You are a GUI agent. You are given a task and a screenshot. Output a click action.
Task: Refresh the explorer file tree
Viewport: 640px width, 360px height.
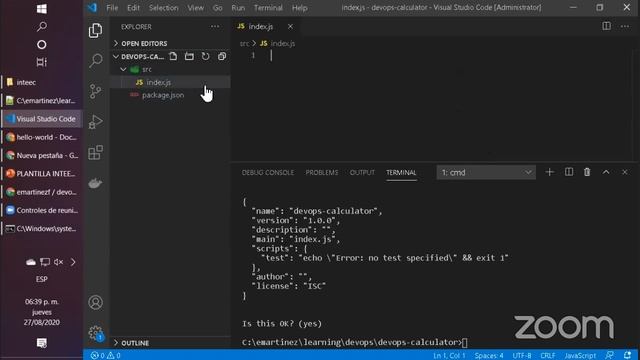point(206,56)
